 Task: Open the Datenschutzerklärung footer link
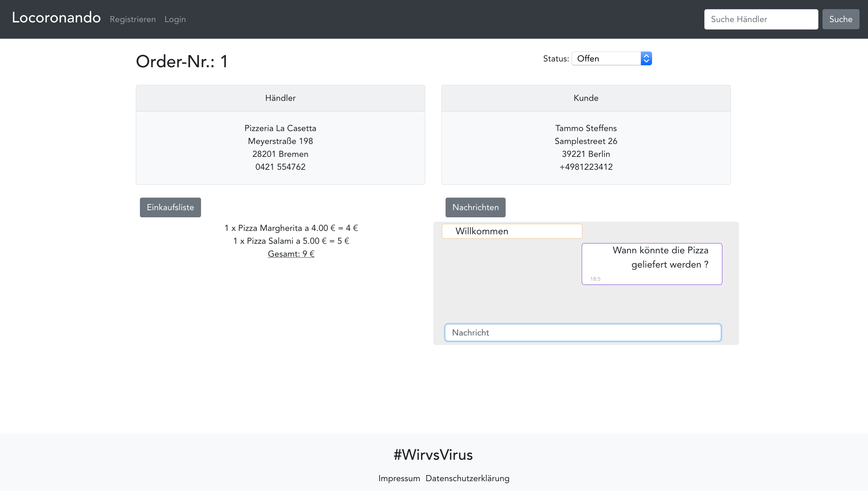(467, 478)
